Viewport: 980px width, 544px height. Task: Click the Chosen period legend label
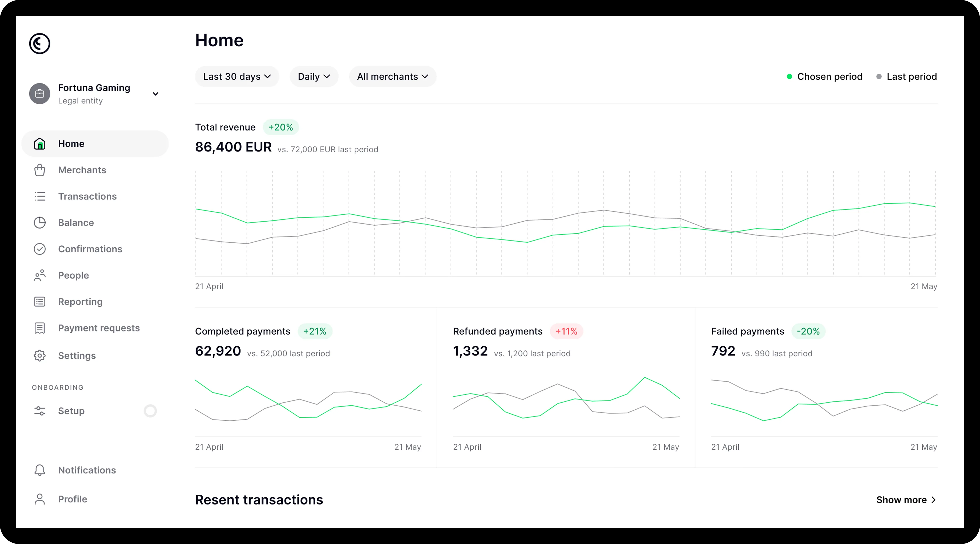pyautogui.click(x=830, y=77)
